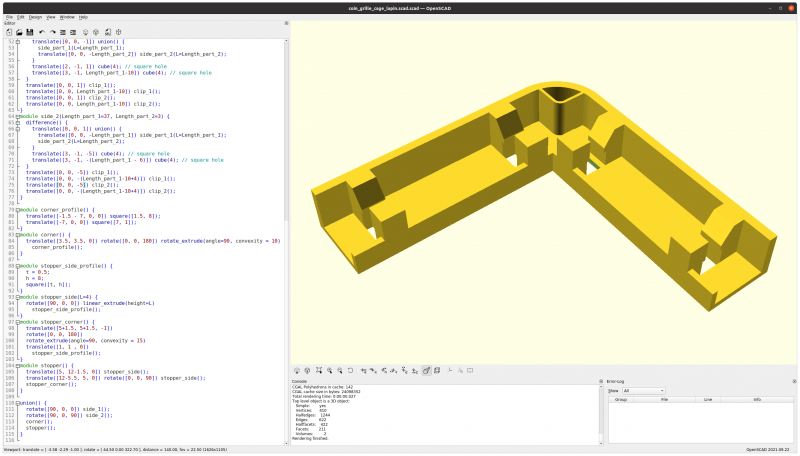Click the Preview icon in editor toolbar
Screen dimensions: 800x456
point(85,32)
